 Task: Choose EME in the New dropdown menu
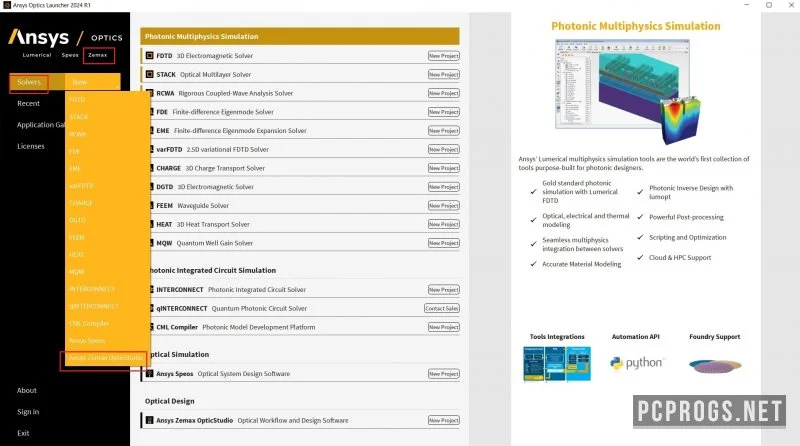(74, 168)
